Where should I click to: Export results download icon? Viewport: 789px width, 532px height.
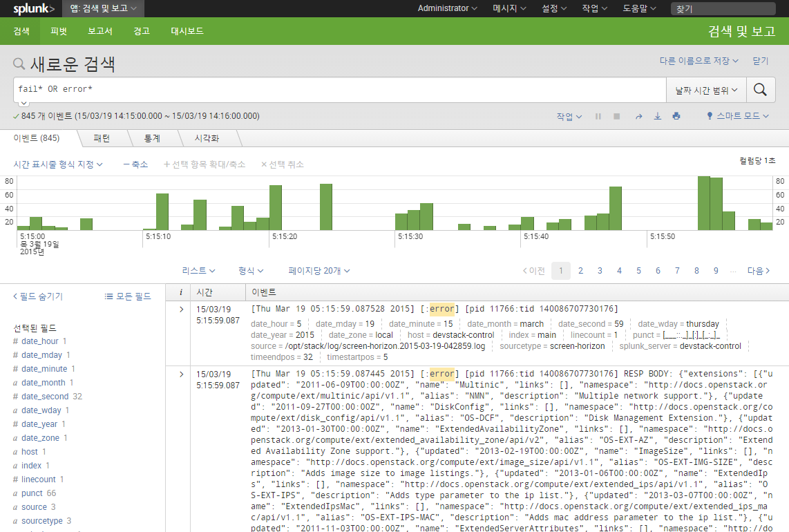(657, 116)
